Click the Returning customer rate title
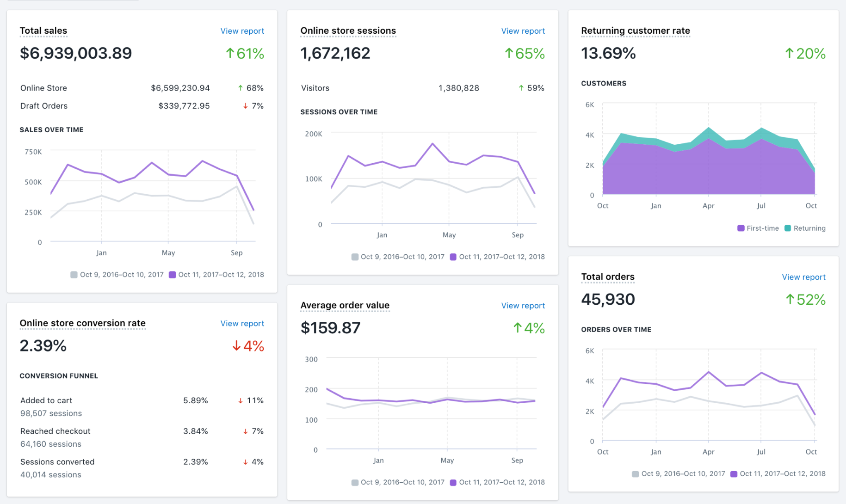This screenshot has height=504, width=846. pos(635,31)
